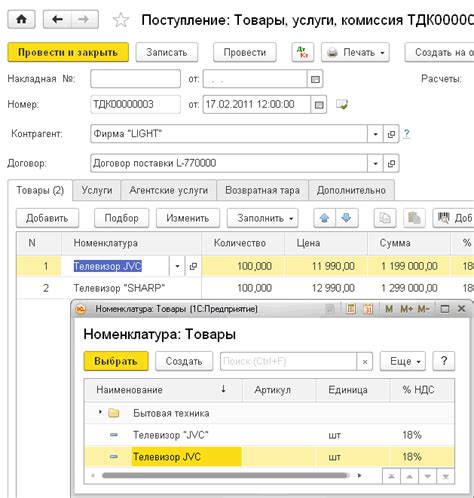The height and width of the screenshot is (498, 474).
Task: Click the Провести button
Action: 245,52
